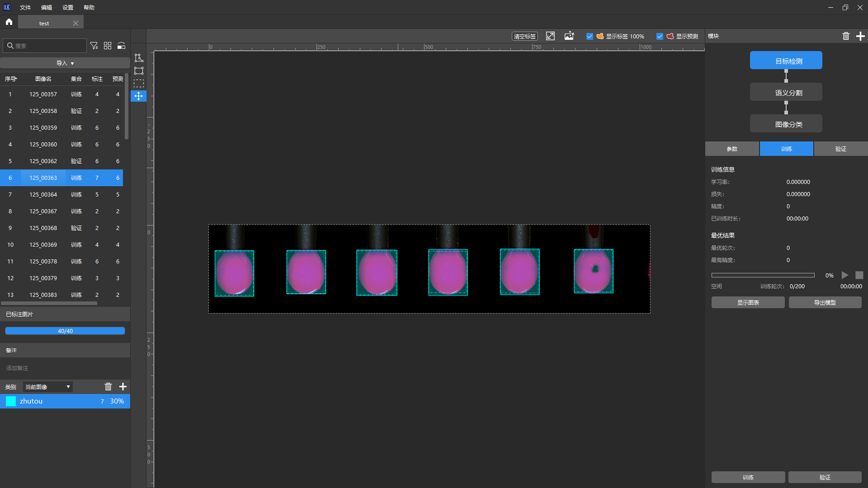Add a new category with plus icon

[123, 386]
